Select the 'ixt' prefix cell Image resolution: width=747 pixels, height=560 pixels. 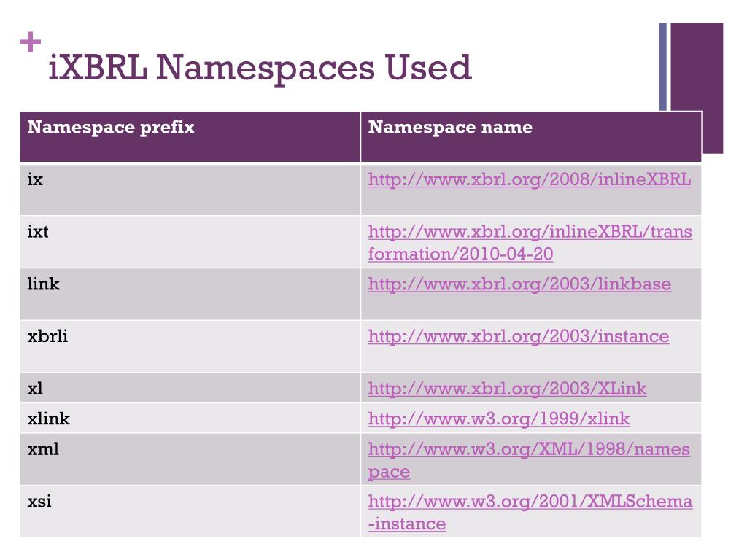[190, 242]
